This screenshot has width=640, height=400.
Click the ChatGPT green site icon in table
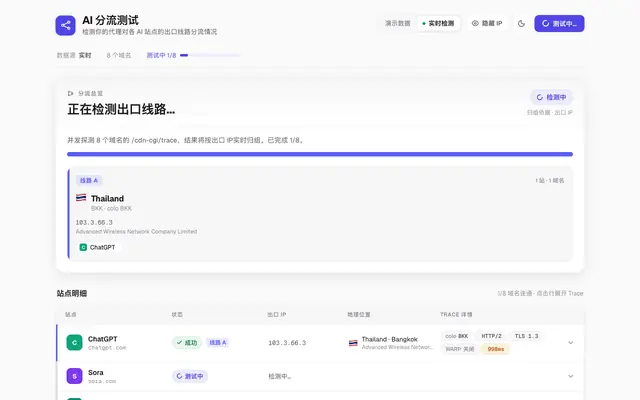[x=74, y=342]
